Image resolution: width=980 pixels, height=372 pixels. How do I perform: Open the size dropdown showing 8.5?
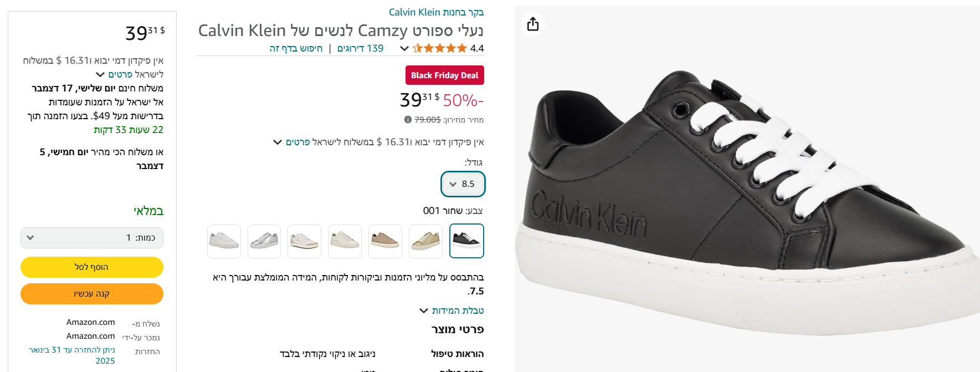[x=463, y=184]
